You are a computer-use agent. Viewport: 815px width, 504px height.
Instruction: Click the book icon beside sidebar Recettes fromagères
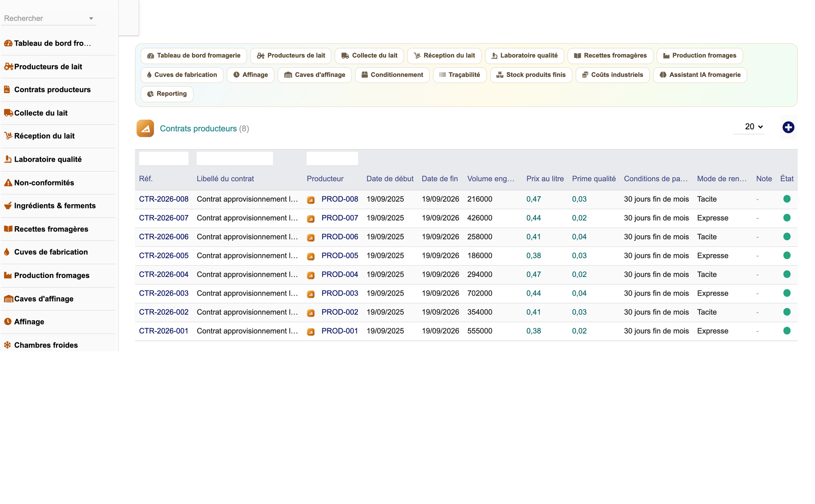pos(8,229)
